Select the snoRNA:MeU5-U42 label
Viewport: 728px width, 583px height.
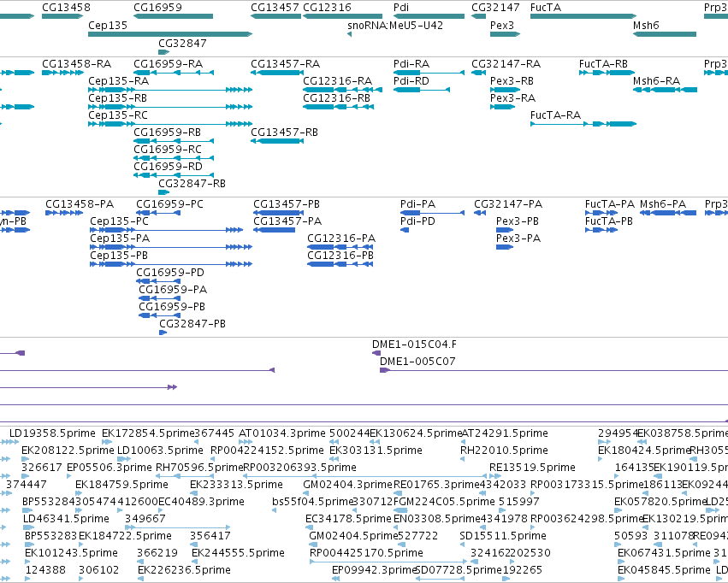coord(395,25)
